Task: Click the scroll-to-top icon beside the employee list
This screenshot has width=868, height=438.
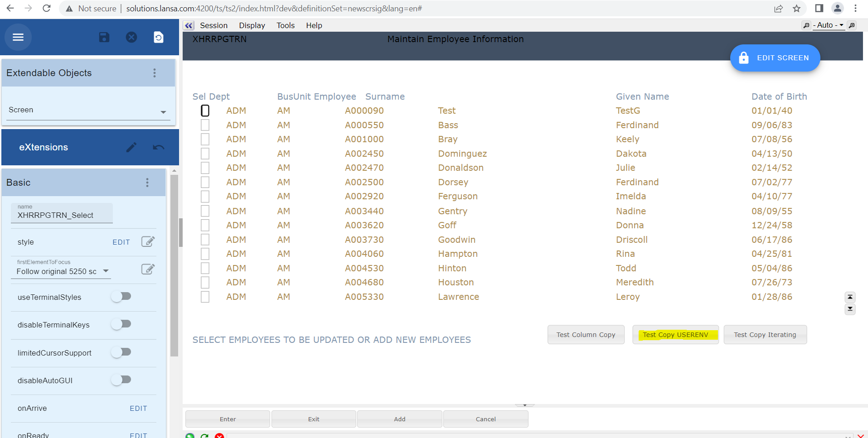Action: [850, 297]
